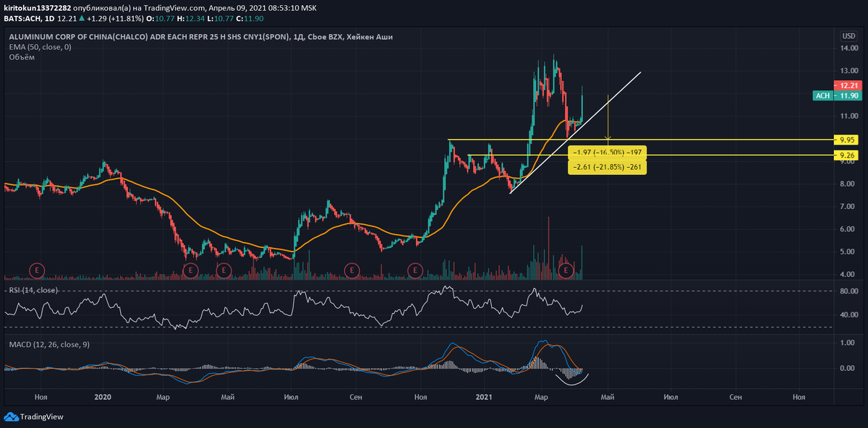Click the earnings E marker nearest 2021 Март
Screen dimensions: 868x428
pyautogui.click(x=568, y=270)
